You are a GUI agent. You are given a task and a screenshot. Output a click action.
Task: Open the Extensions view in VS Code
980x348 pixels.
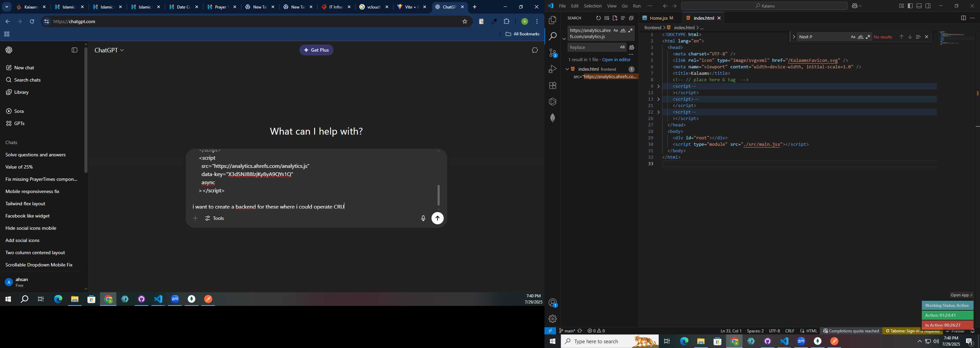552,86
